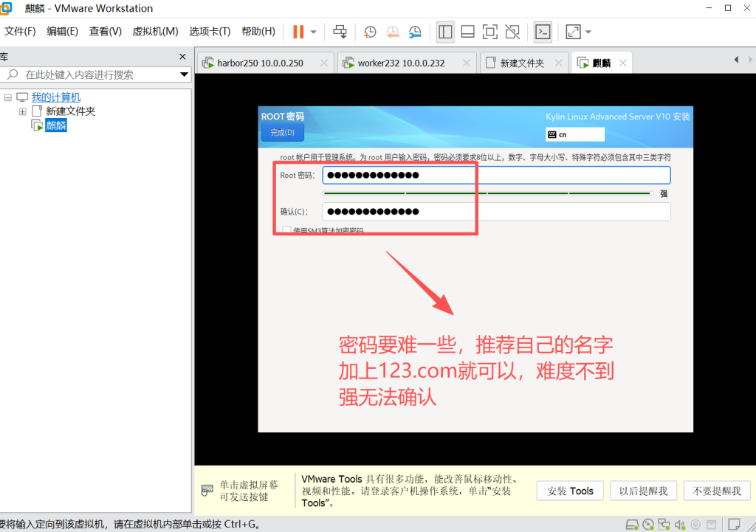Take a snapshot of the VM
This screenshot has height=532, width=756.
[370, 32]
